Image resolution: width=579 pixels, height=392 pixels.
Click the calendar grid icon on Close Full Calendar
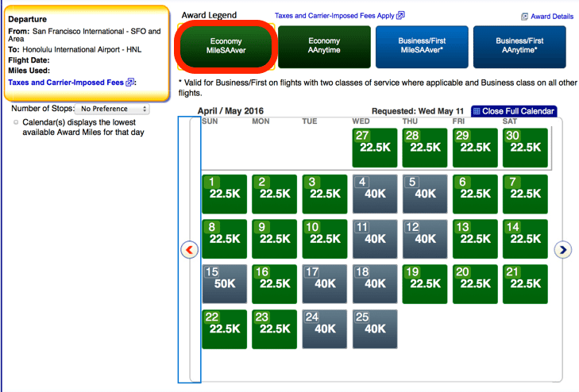[x=477, y=111]
